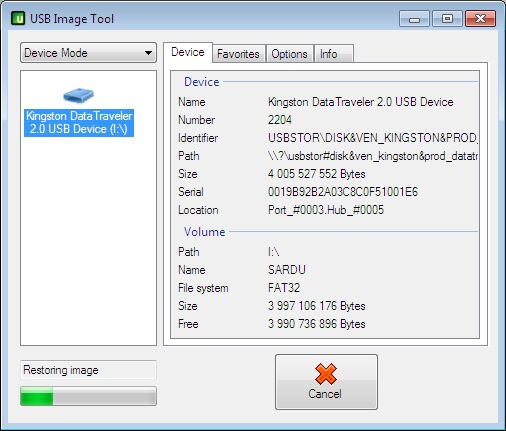Select Kingston DataTraveler 2.0 USB Device entry
Screen dimensions: 506x431
click(x=79, y=122)
